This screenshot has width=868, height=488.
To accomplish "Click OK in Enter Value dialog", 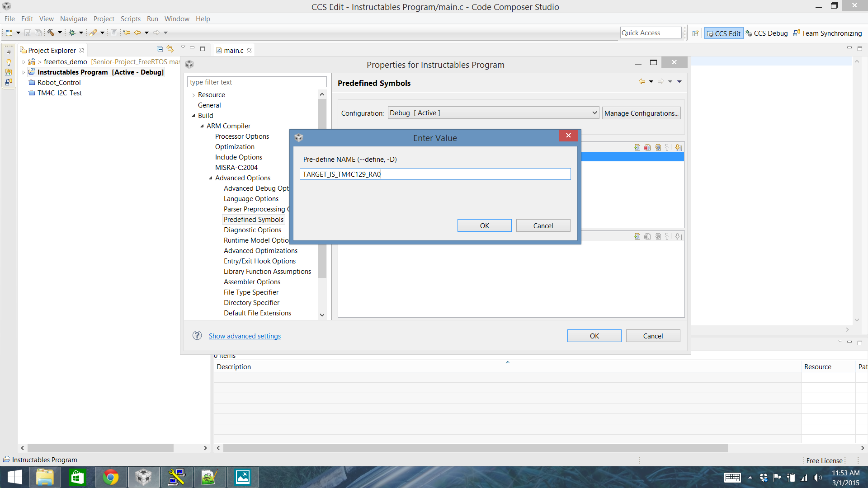I will point(484,225).
